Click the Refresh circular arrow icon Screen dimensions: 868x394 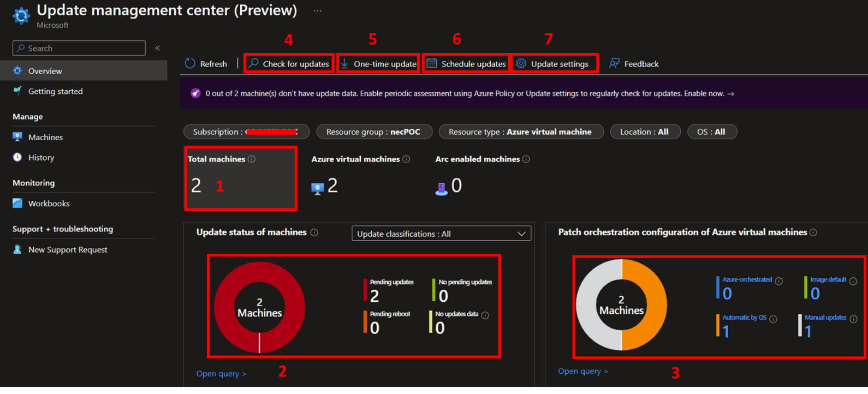point(190,63)
